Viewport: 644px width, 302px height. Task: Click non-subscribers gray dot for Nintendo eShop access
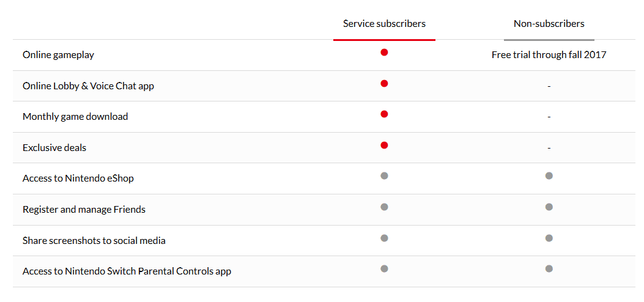point(549,175)
